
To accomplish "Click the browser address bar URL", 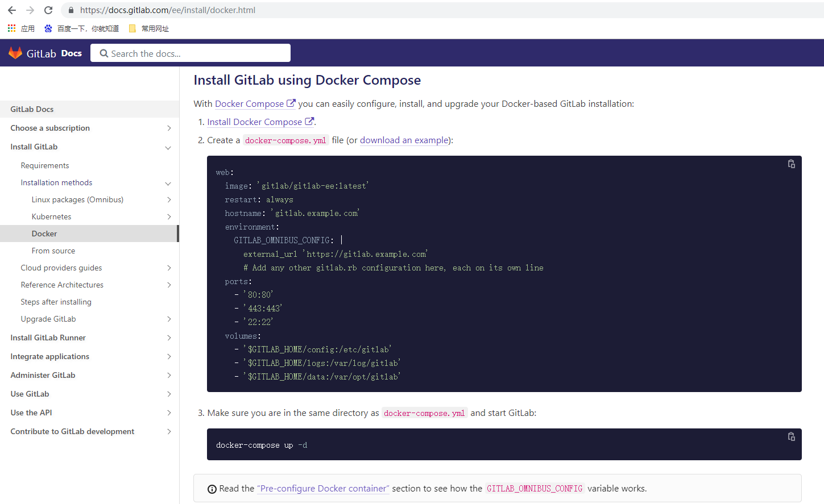I will click(168, 10).
